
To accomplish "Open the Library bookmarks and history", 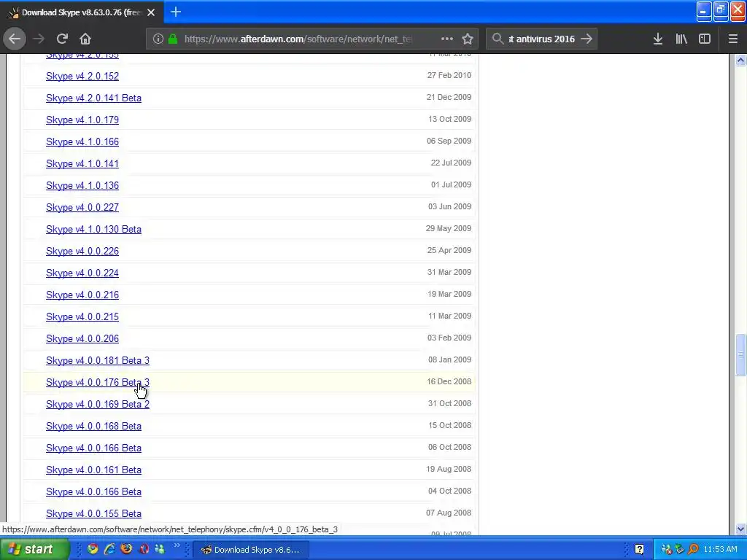I will tap(681, 39).
